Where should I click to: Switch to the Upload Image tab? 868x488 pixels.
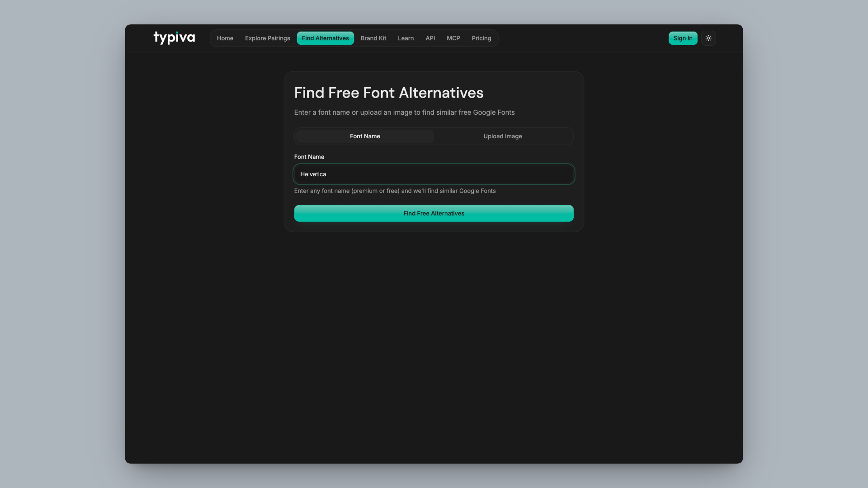pyautogui.click(x=502, y=136)
